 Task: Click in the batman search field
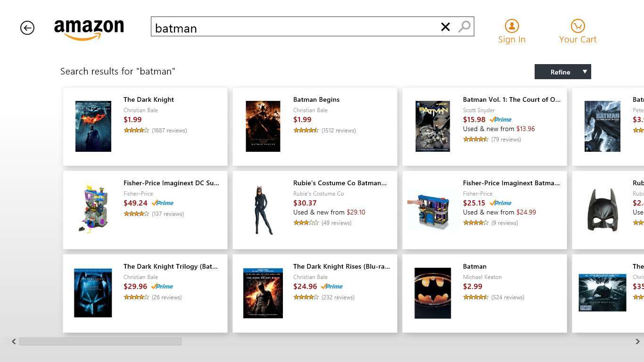click(x=292, y=28)
